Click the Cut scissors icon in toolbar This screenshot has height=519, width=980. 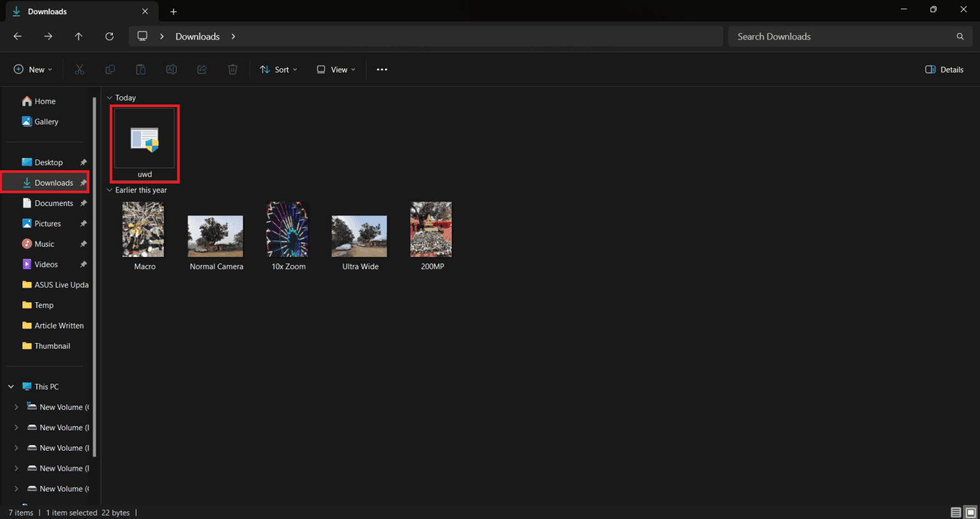click(80, 69)
